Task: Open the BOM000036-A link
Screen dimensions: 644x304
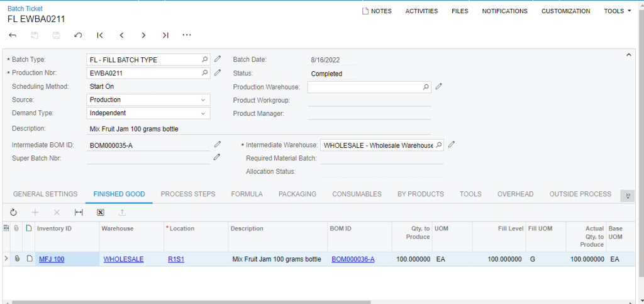Action: 353,259
